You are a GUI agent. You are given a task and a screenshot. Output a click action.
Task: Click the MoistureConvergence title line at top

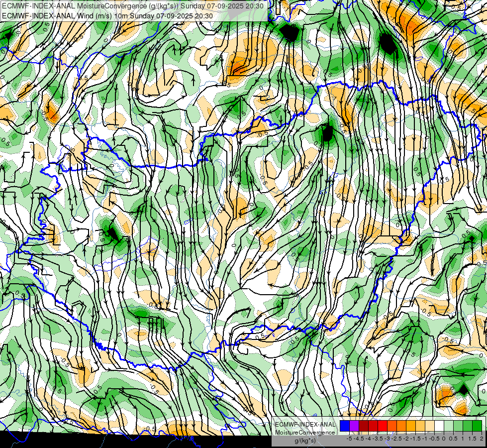(133, 6)
